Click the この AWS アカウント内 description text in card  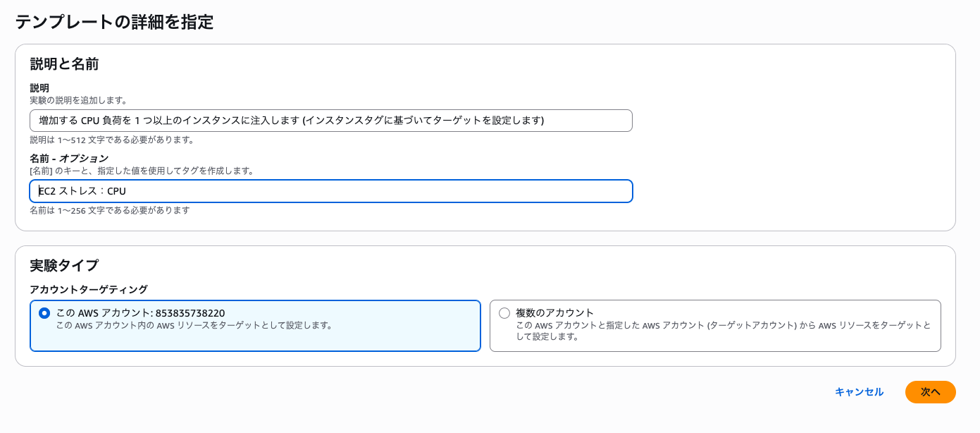click(194, 326)
